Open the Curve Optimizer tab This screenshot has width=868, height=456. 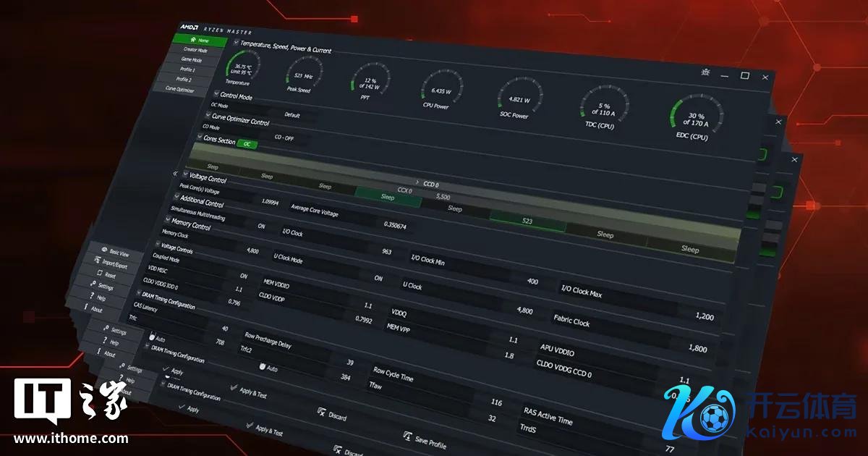179,90
